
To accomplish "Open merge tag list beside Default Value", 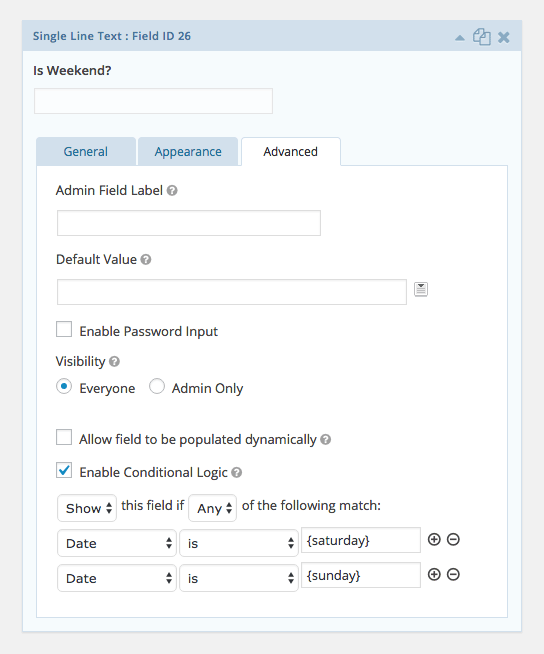I will click(x=421, y=289).
